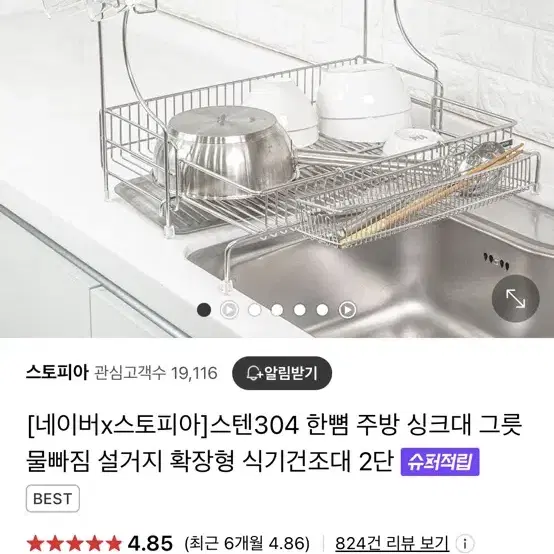Open the 스토피아 store page
This screenshot has height=554, width=554.
[57, 372]
